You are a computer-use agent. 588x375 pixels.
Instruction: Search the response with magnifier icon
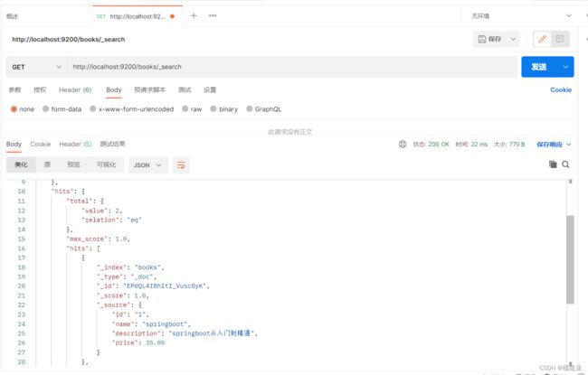point(565,164)
